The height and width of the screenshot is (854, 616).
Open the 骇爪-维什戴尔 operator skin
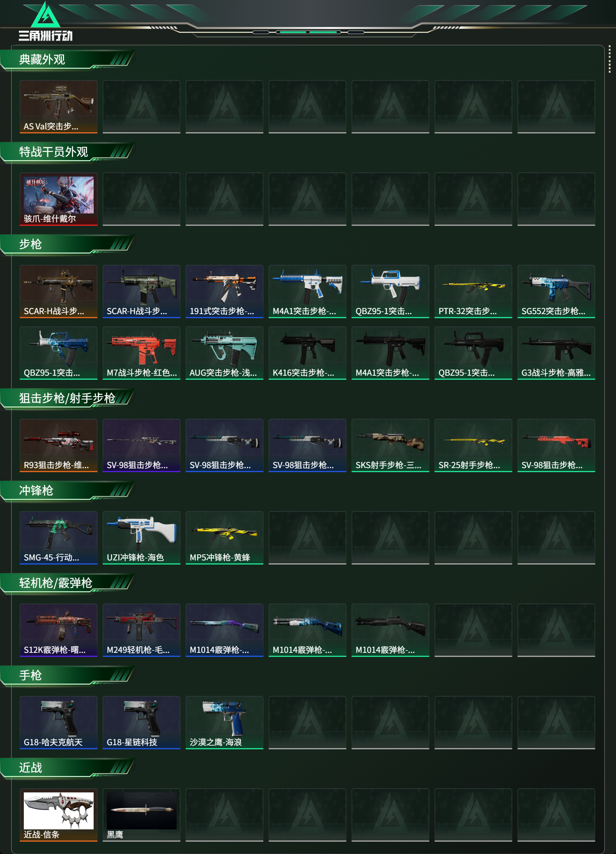pyautogui.click(x=59, y=199)
